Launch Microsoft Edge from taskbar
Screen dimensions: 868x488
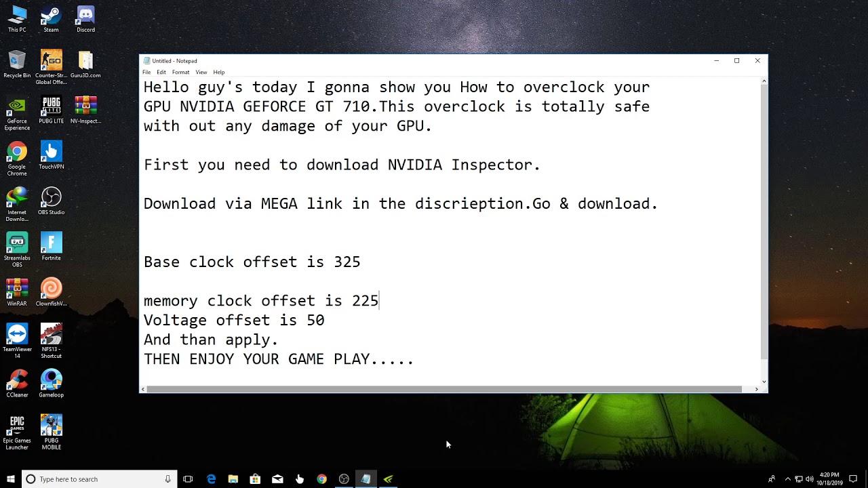pos(211,479)
